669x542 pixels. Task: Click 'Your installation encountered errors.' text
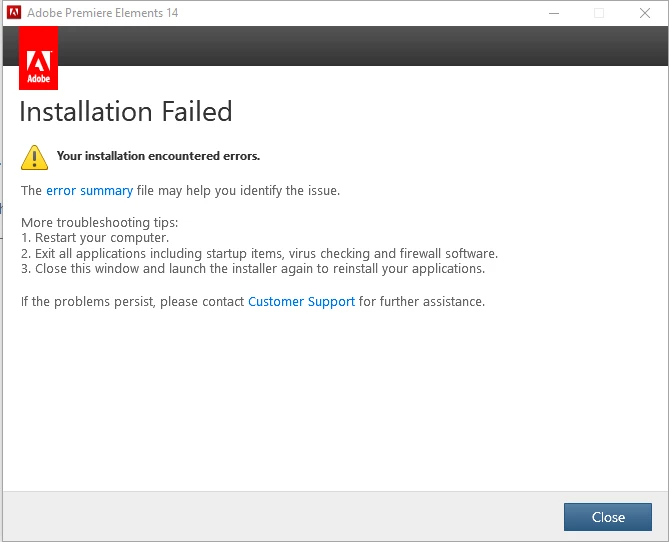point(158,156)
